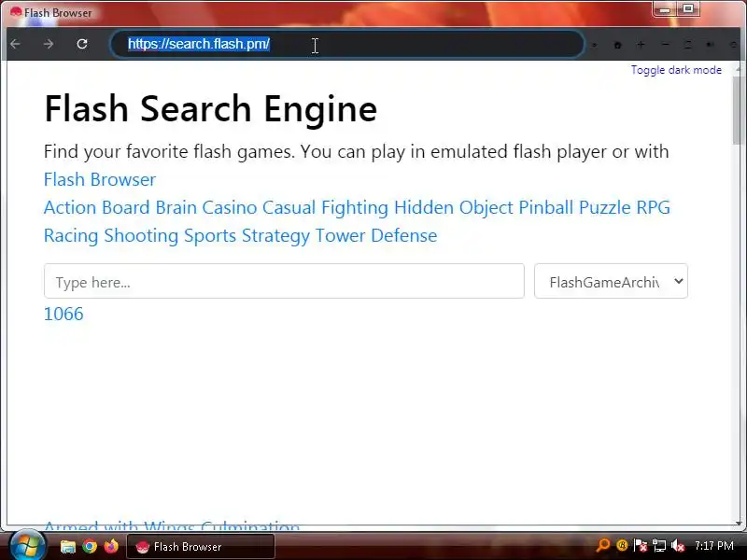Click the scrollbar down arrow

[x=739, y=524]
